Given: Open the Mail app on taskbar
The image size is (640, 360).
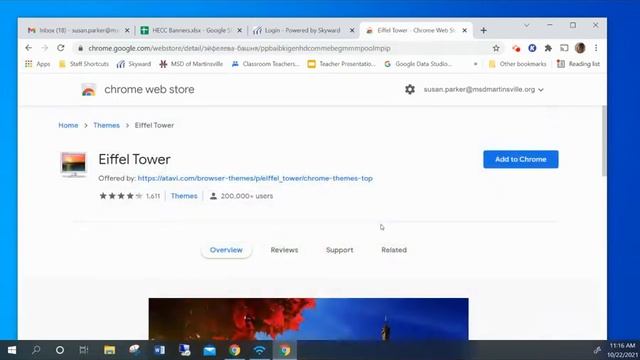Looking at the screenshot, I should tap(210, 350).
